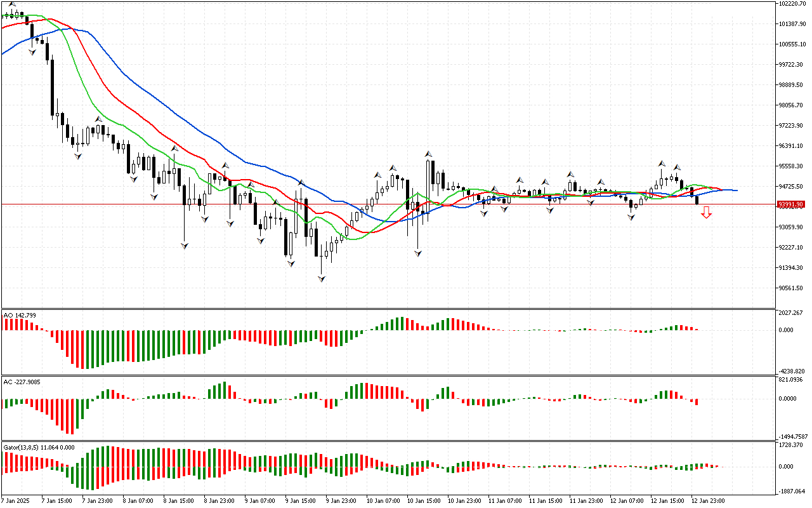Select the AC -227.9085 indicator label
Viewport: 812px width, 508px height.
point(22,382)
